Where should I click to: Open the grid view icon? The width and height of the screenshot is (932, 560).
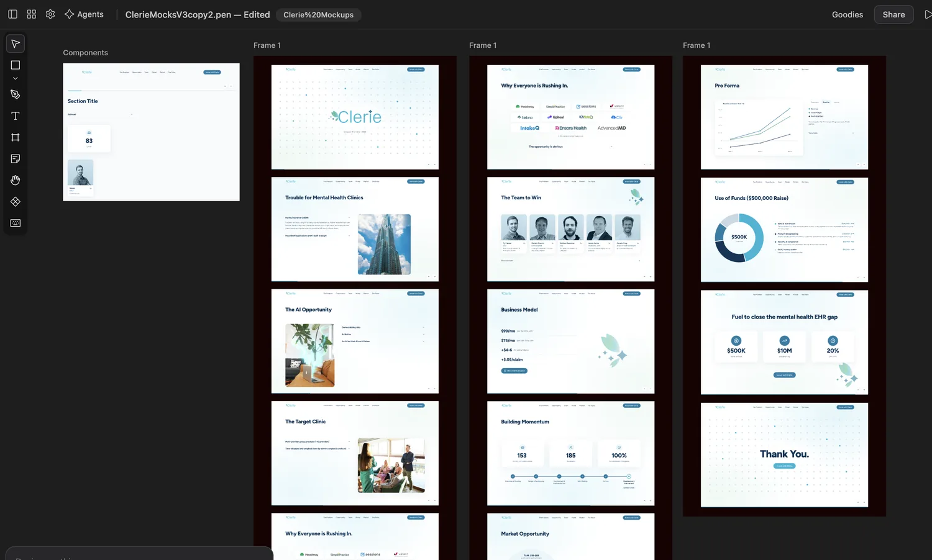click(x=32, y=14)
